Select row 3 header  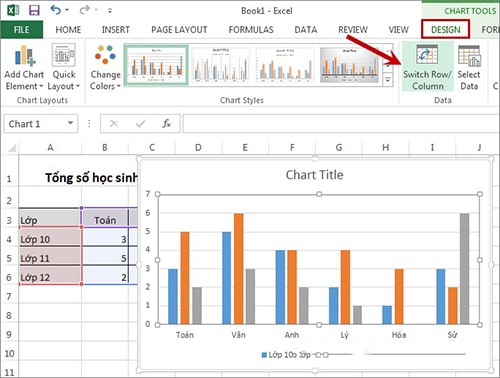point(9,220)
